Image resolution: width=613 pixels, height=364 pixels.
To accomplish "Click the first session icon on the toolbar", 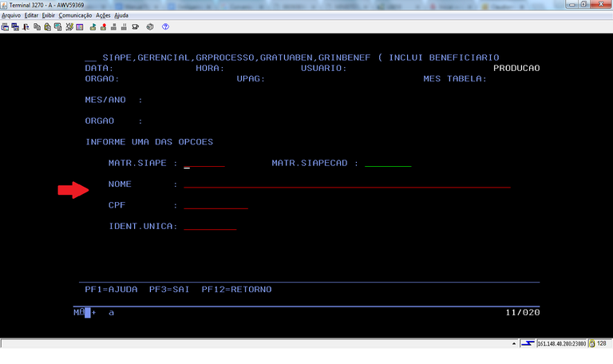I will pos(6,26).
